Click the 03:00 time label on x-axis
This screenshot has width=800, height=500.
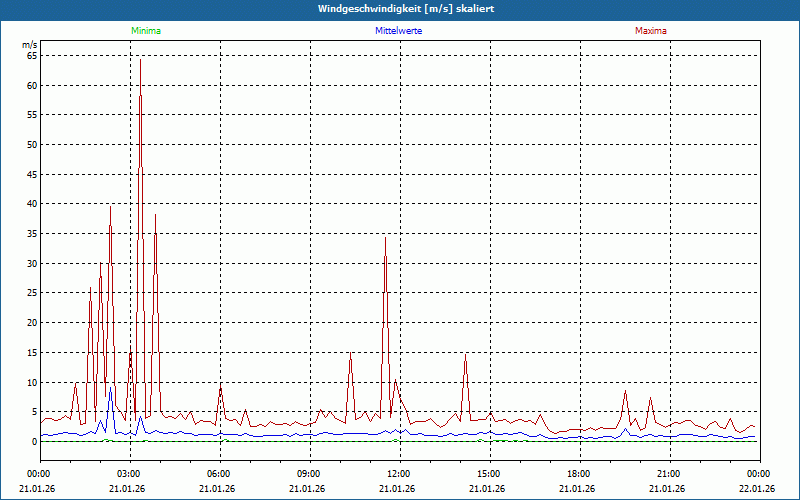[128, 474]
